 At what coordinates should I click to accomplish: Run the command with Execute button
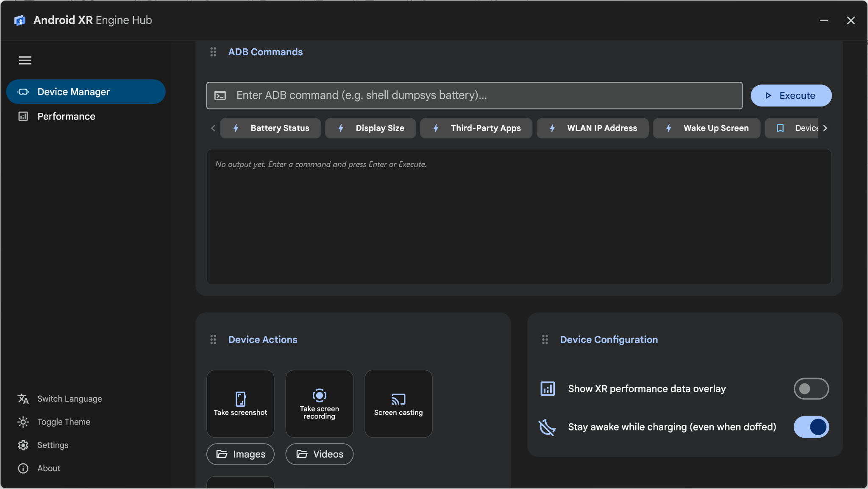791,95
